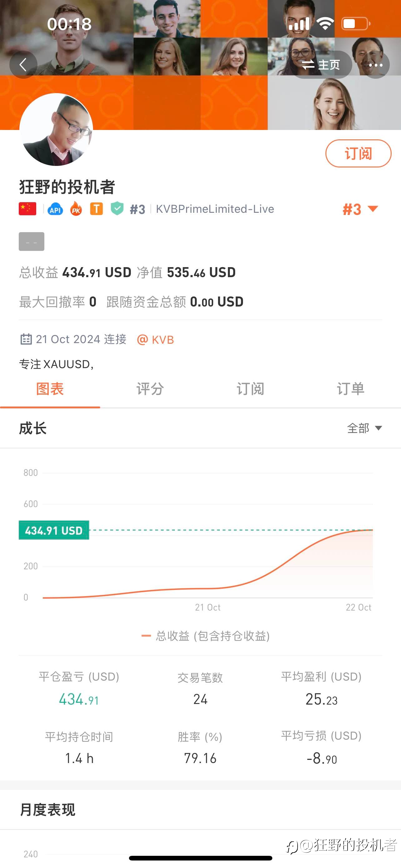
Task: Switch to the 评分 tab
Action: coord(150,389)
